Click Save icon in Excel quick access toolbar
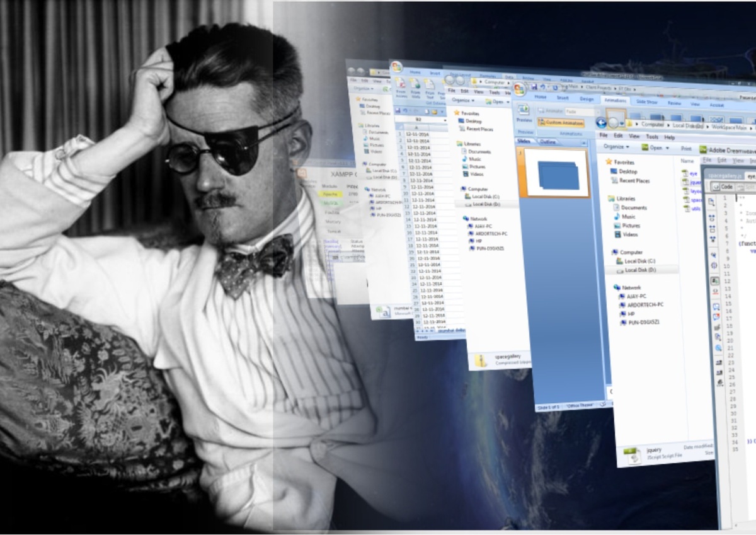 click(398, 110)
